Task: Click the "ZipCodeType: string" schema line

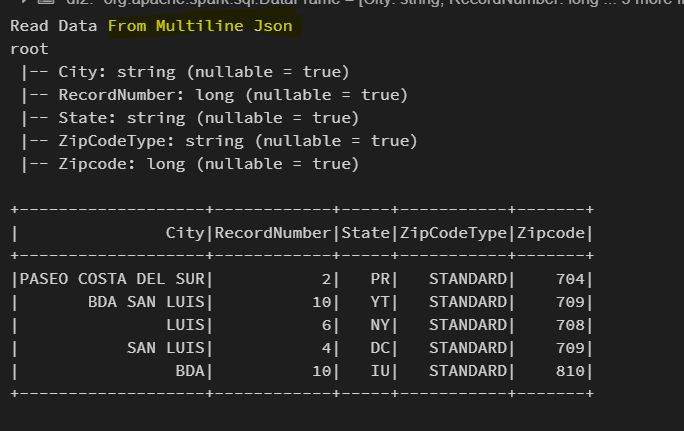Action: coord(219,141)
